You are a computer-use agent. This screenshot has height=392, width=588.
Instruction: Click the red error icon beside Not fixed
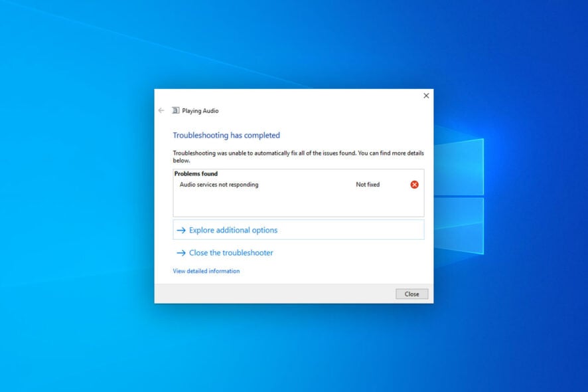pyautogui.click(x=413, y=185)
